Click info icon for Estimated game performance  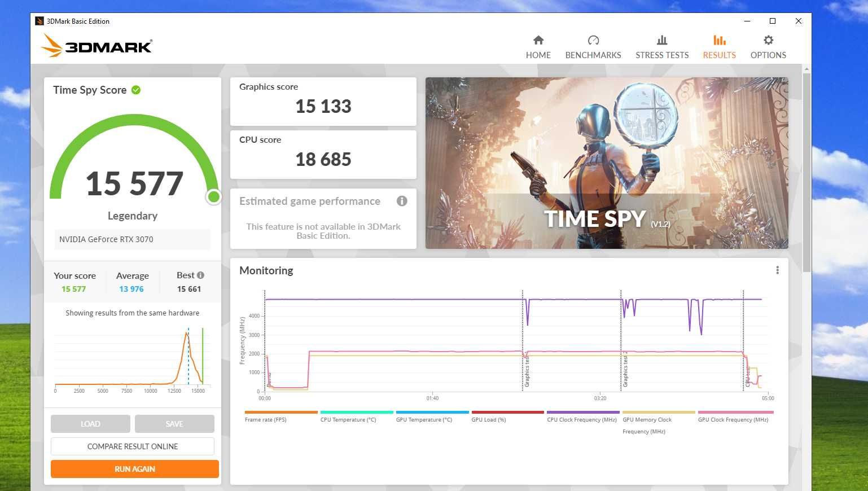pyautogui.click(x=402, y=201)
